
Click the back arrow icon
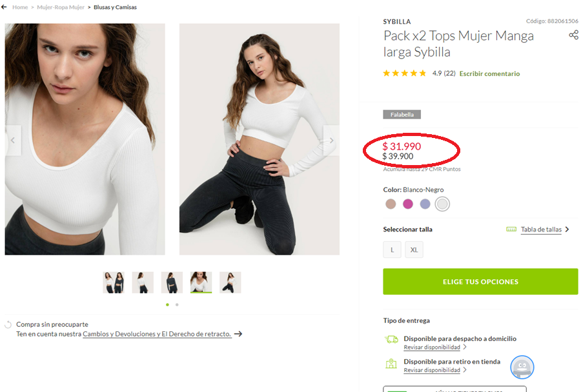pyautogui.click(x=5, y=7)
